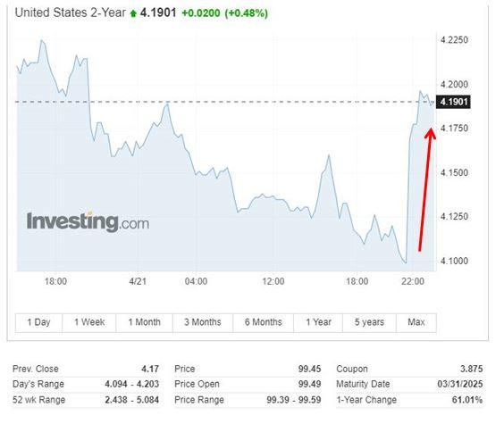Screen dimensions: 504x424
Task: Click the red trend arrow annotation
Action: click(427, 188)
